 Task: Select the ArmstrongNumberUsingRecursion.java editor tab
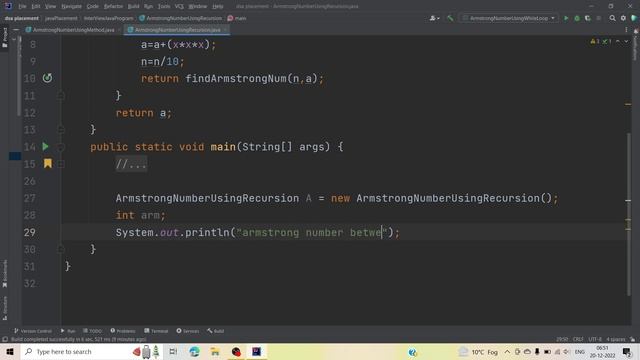178,30
